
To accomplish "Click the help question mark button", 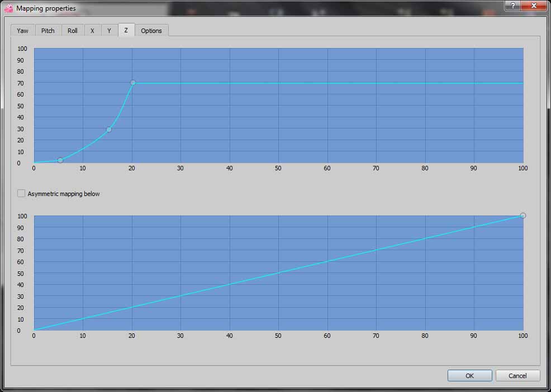I will (512, 6).
